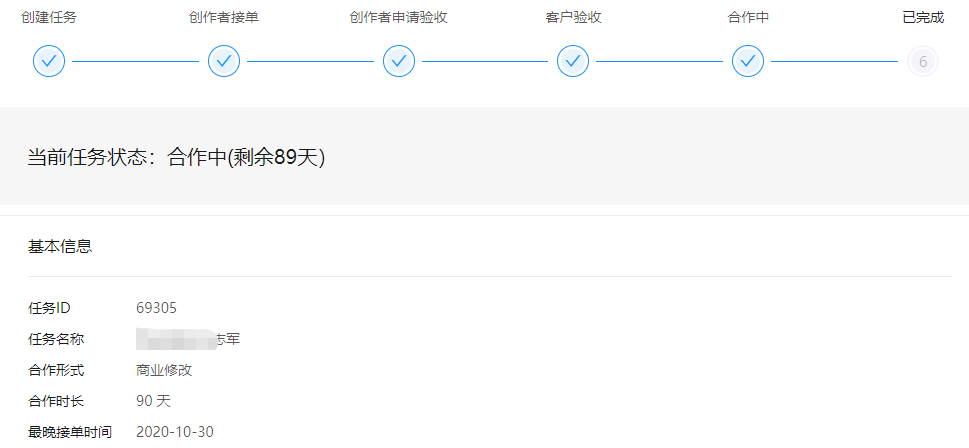Select the 90 天 cooperation duration value

pyautogui.click(x=153, y=401)
